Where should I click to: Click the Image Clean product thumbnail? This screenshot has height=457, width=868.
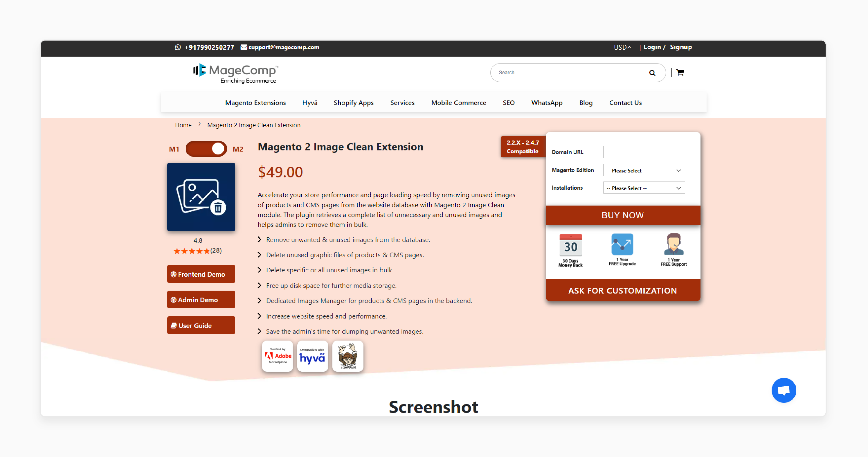pos(201,197)
